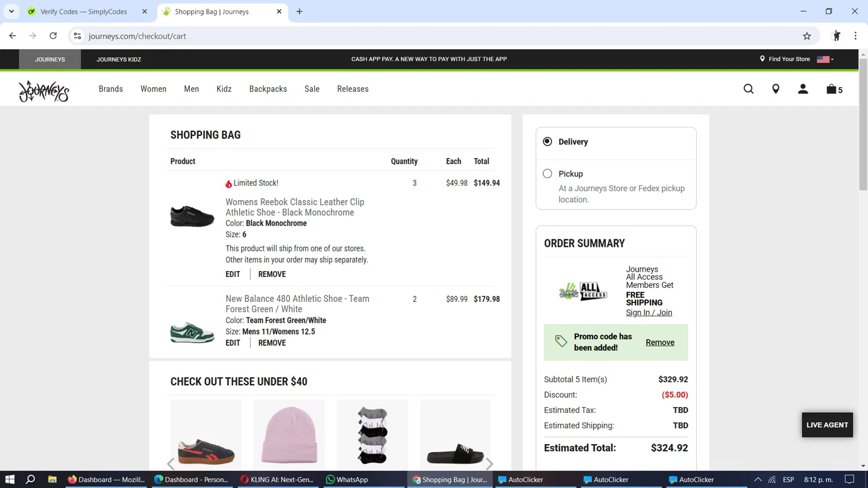
Task: Open the Womens Reebok Classic Leather product link
Action: (295, 207)
